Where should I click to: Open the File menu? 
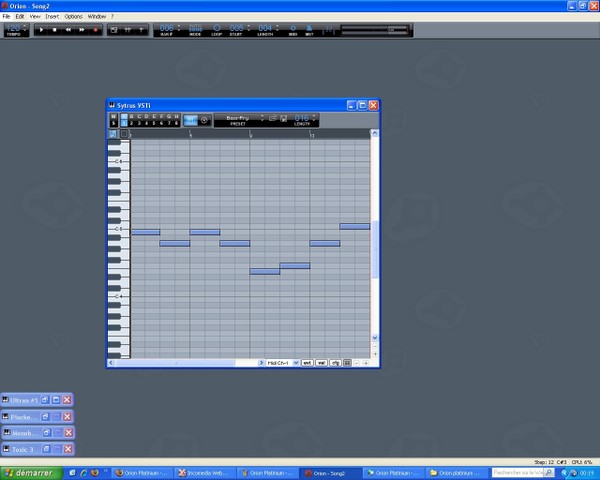(6, 16)
